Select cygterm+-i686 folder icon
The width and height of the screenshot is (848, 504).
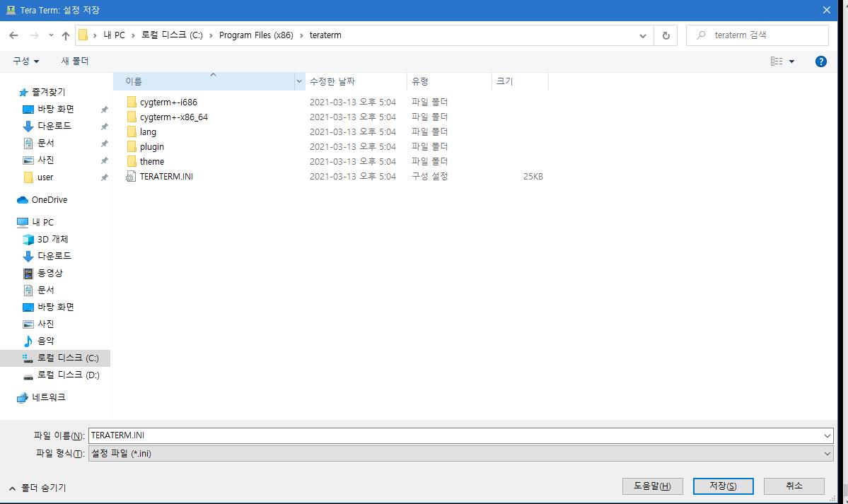(x=132, y=102)
